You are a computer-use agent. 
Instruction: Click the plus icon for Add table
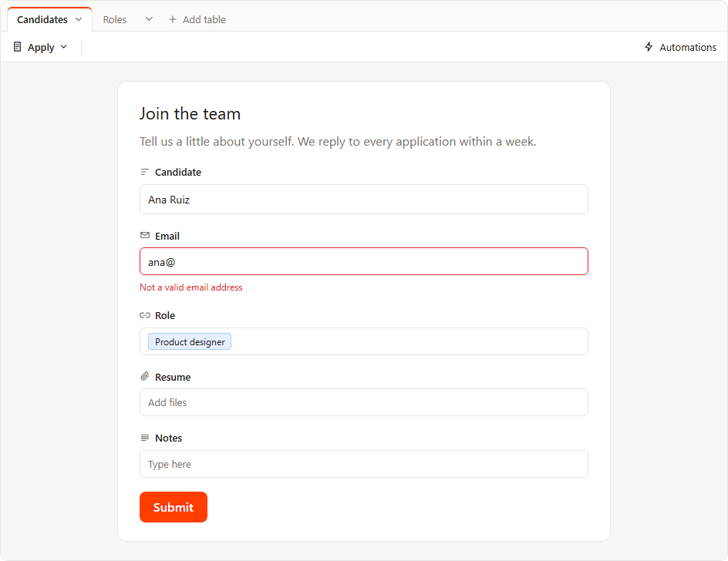tap(173, 19)
